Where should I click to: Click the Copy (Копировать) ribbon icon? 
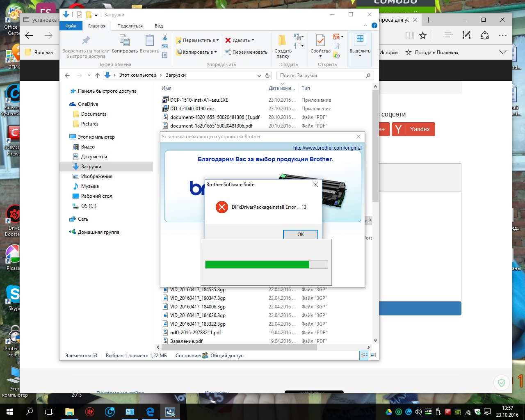point(125,41)
